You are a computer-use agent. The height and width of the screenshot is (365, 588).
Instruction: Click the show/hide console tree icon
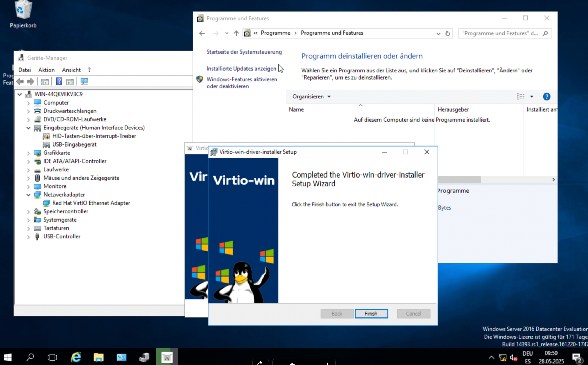[x=45, y=81]
